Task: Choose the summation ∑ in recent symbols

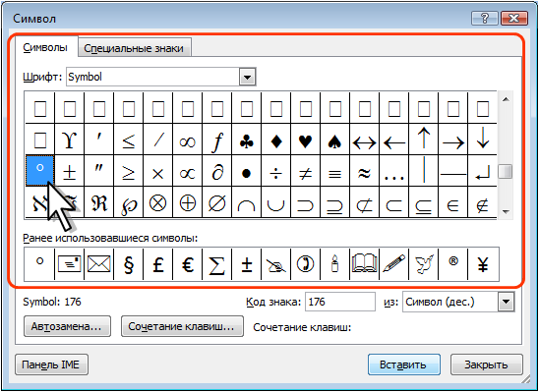Action: [217, 264]
